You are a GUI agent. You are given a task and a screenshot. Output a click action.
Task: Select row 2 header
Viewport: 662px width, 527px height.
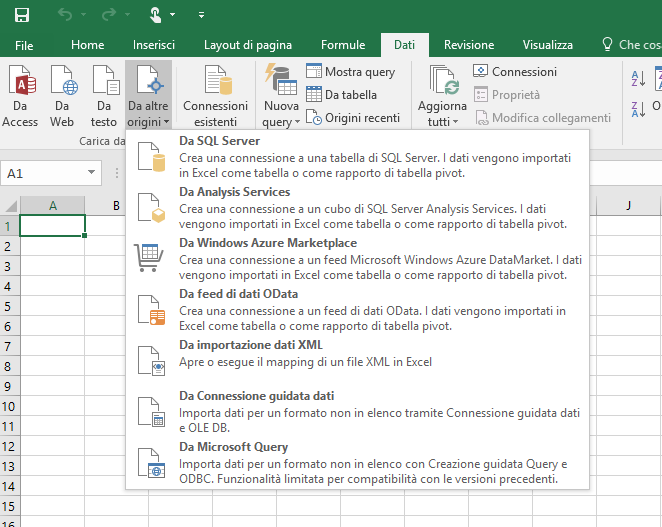click(x=9, y=246)
